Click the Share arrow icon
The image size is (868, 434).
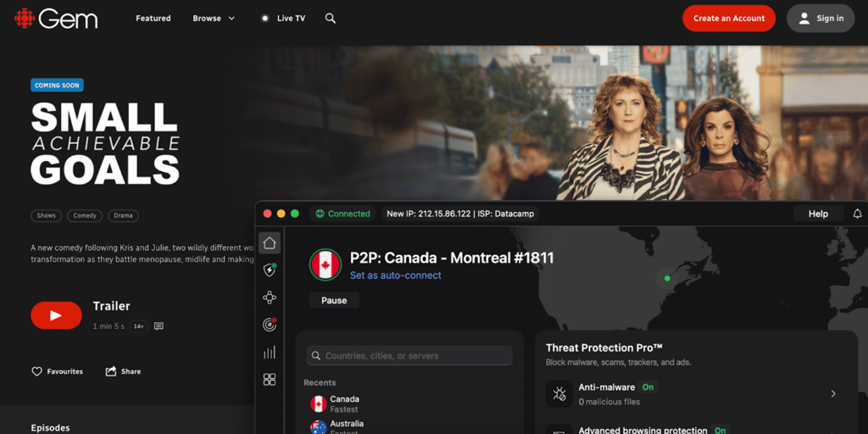(111, 371)
